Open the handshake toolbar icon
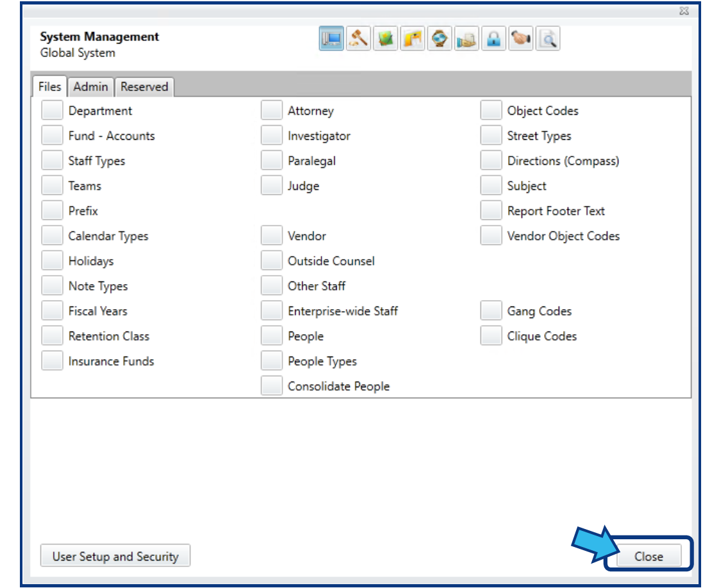This screenshot has width=721, height=588. (x=520, y=38)
